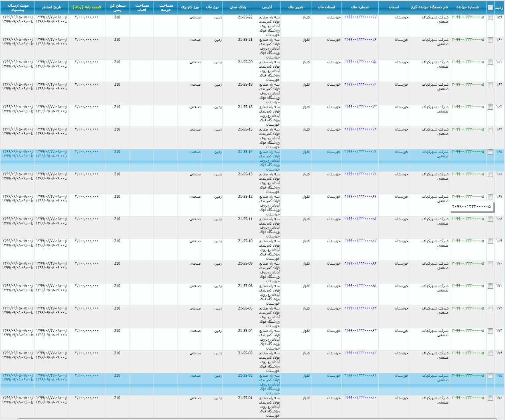505x420 pixels.
Task: Mark the checkbox on row ۱۷۶
Action: tap(490, 398)
